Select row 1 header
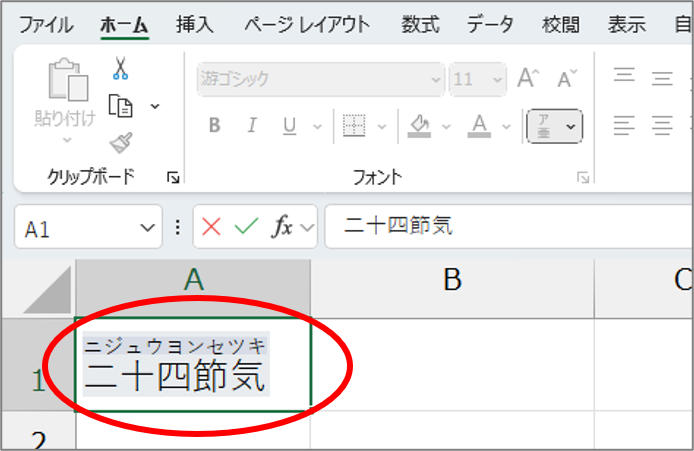The width and height of the screenshot is (694, 451). click(x=38, y=365)
